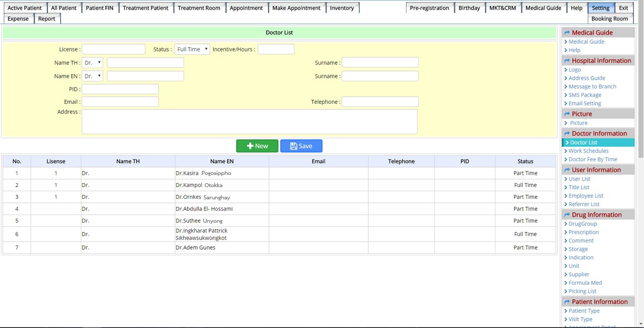Open the Employee List link

[x=586, y=196]
